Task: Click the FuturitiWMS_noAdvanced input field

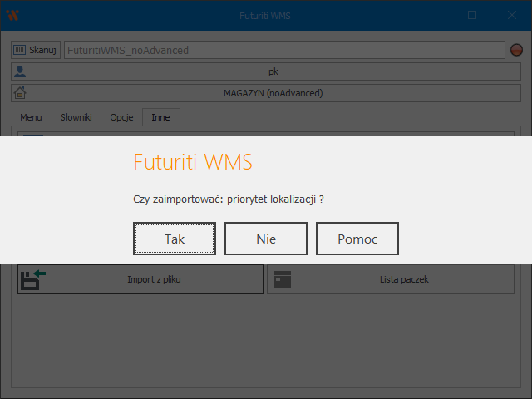Action: pyautogui.click(x=283, y=50)
